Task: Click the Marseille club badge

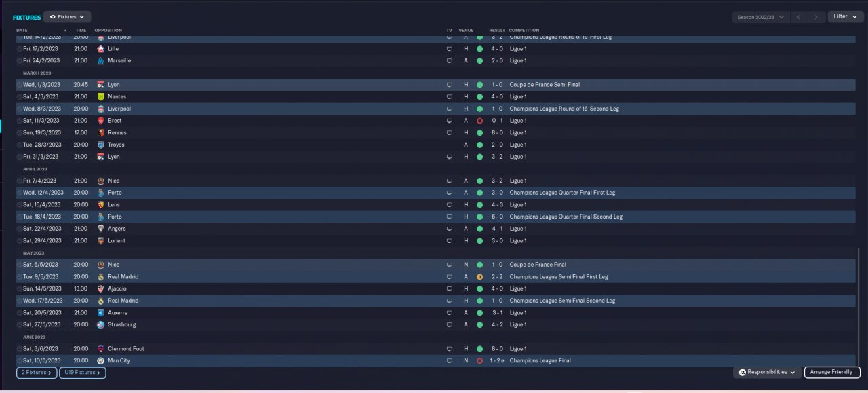Action: 101,61
